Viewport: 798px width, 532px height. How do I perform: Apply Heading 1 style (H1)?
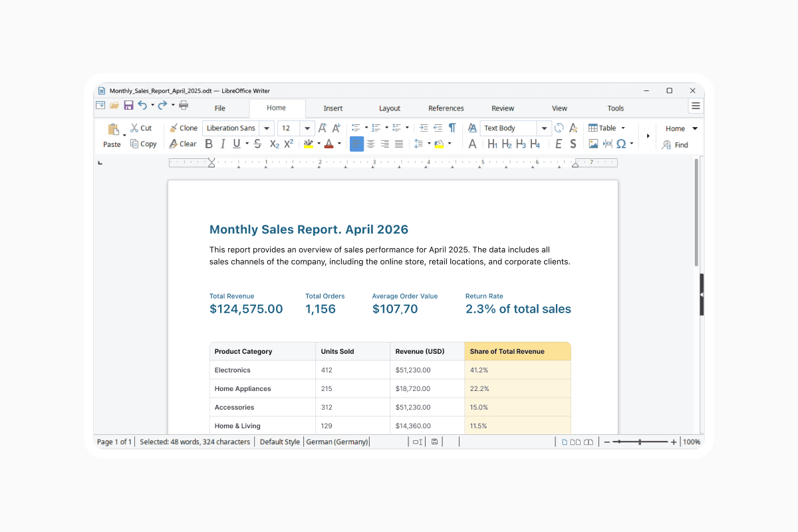tap(493, 144)
